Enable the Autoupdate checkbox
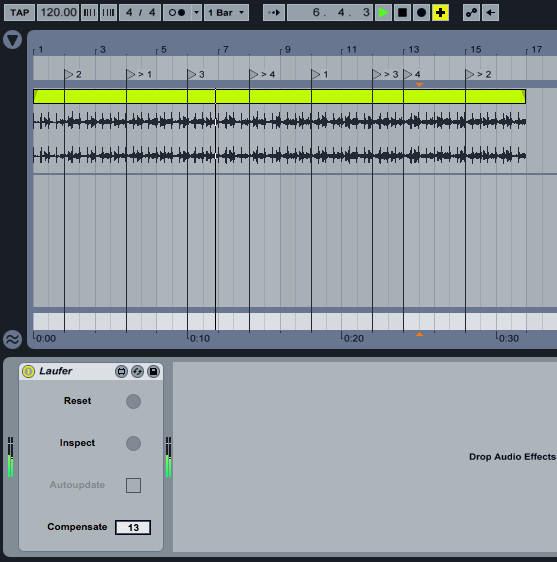The height and width of the screenshot is (562, 557). point(133,485)
